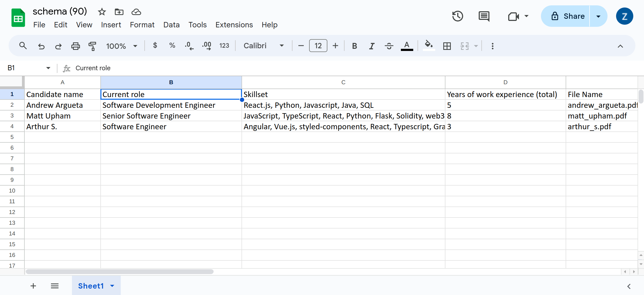This screenshot has height=295, width=644.
Task: Open the comments panel icon
Action: (x=484, y=16)
